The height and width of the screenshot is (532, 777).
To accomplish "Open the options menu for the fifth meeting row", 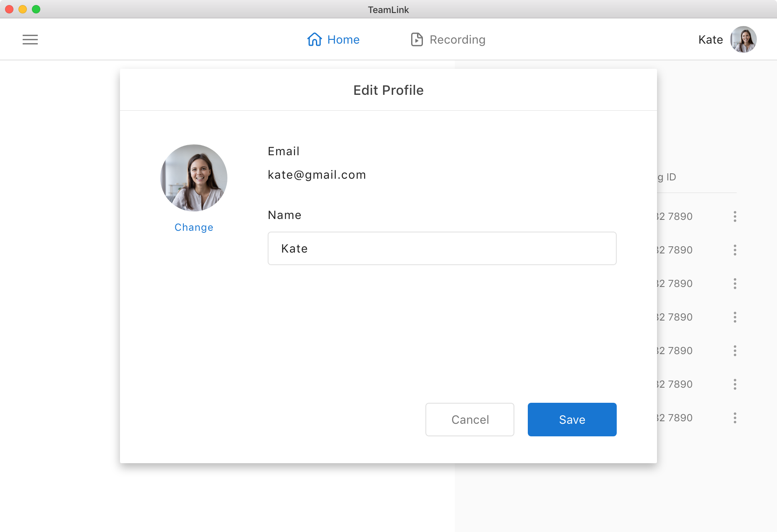I will click(x=735, y=351).
